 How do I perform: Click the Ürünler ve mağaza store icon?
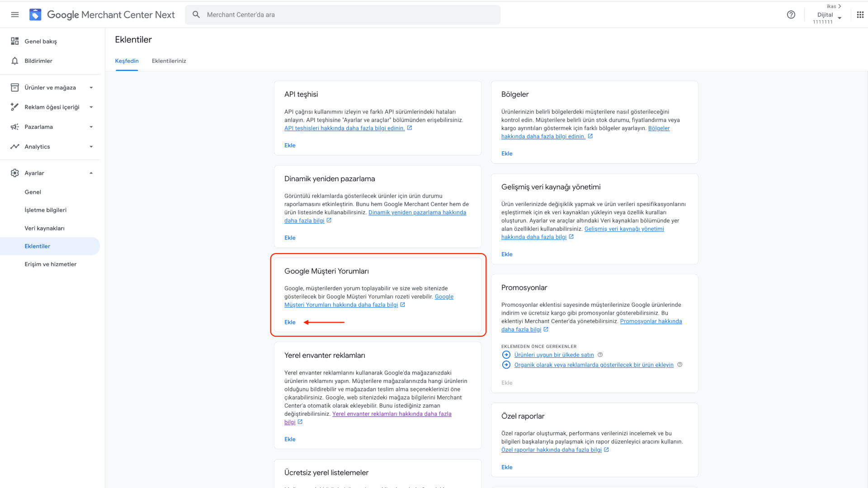pos(15,87)
